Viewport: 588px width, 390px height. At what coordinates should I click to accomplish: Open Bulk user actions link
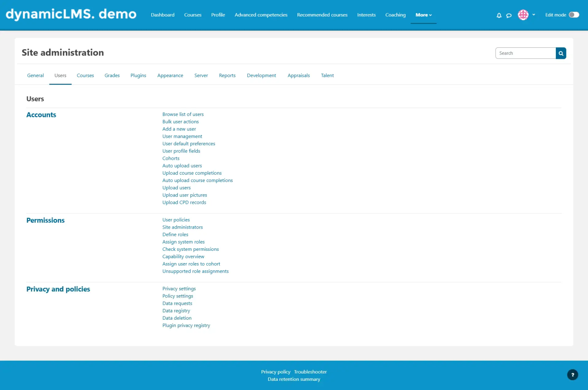(x=181, y=122)
